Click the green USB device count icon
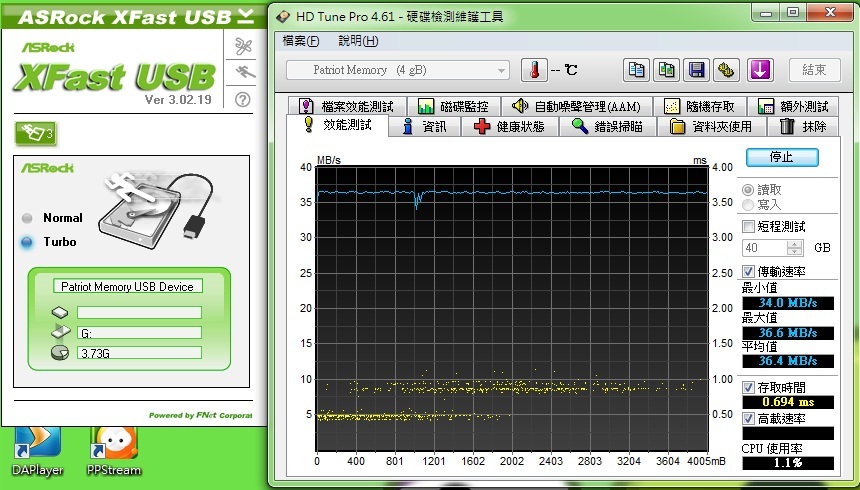 (36, 133)
